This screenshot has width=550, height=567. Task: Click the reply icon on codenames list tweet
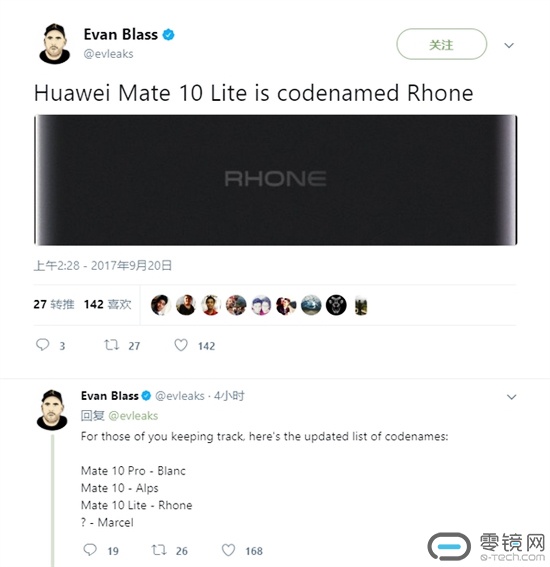tap(90, 550)
